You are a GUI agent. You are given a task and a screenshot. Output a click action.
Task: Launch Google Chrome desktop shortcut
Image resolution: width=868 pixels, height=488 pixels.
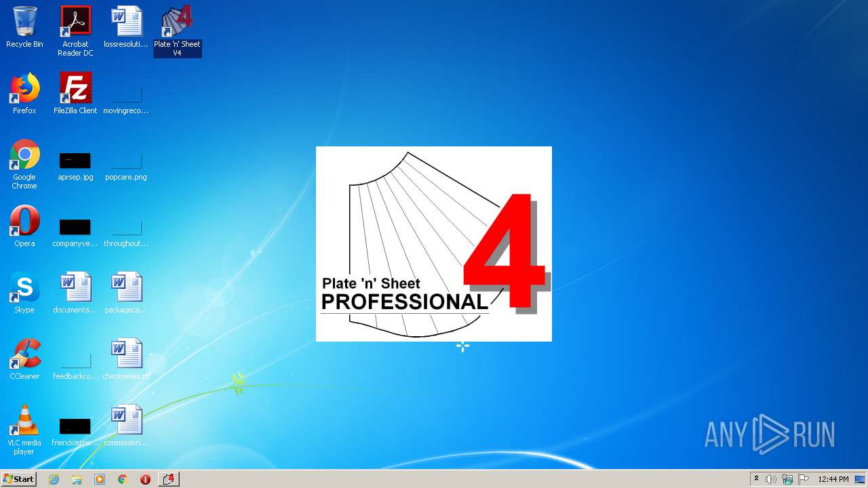click(24, 165)
